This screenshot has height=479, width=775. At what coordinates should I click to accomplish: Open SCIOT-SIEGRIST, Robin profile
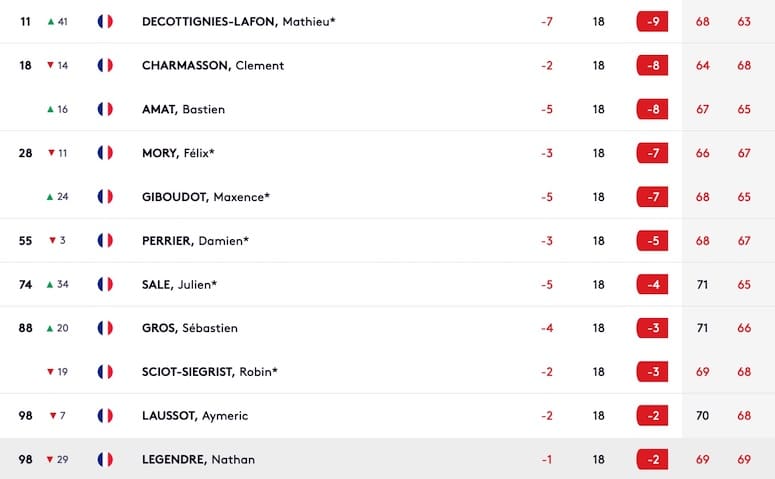tap(210, 372)
